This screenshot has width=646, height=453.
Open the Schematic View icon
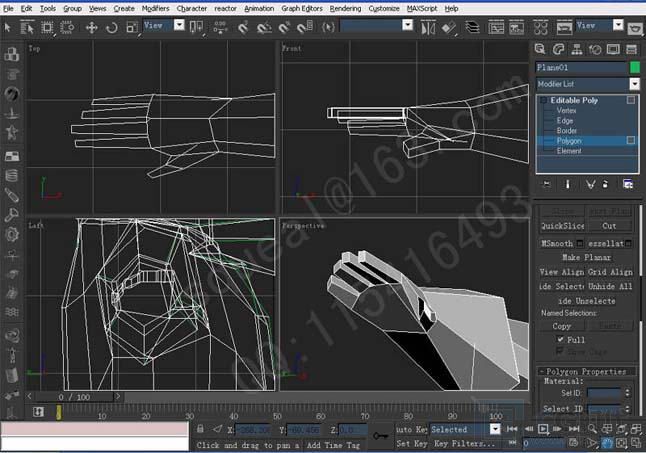517,28
